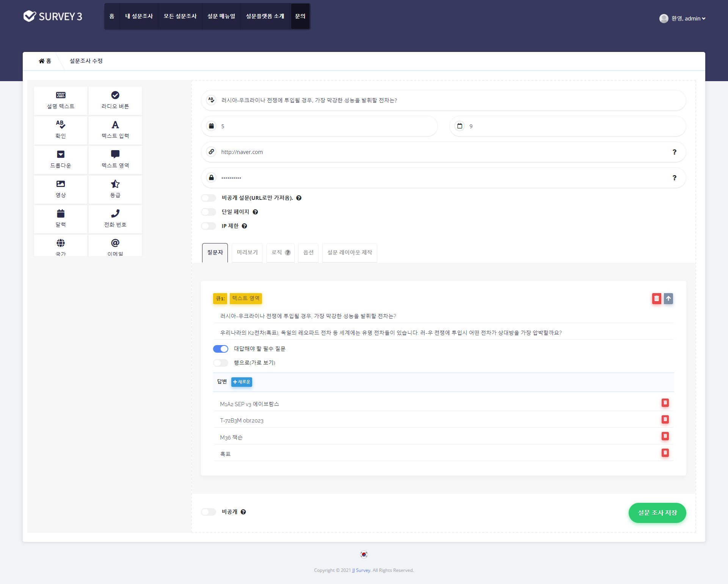This screenshot has height=584, width=728.
Task: Delete the M36 잭슨 answer option
Action: point(665,436)
